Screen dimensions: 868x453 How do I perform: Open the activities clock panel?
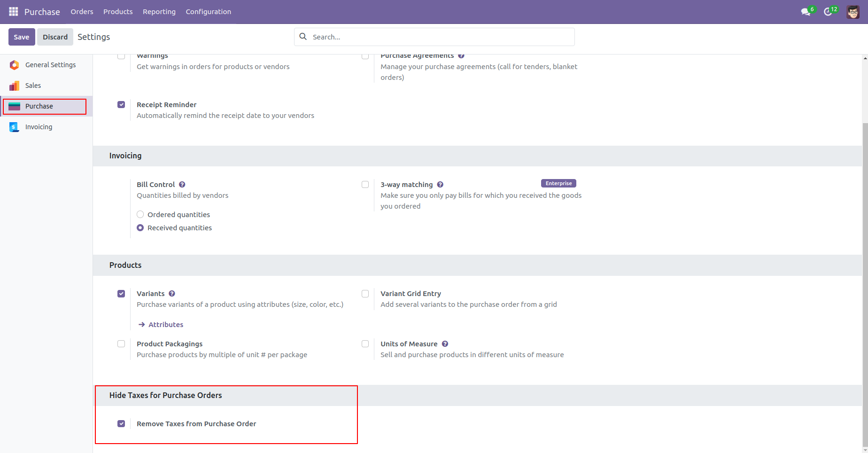[828, 11]
